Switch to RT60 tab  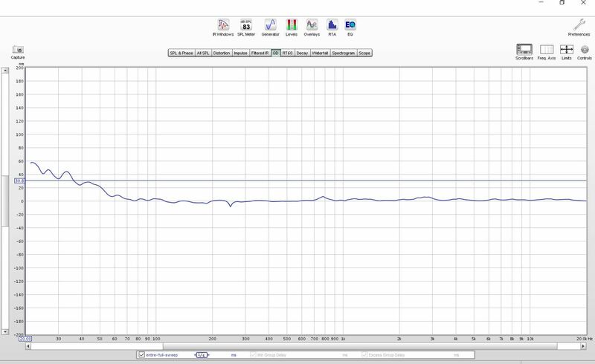click(287, 53)
